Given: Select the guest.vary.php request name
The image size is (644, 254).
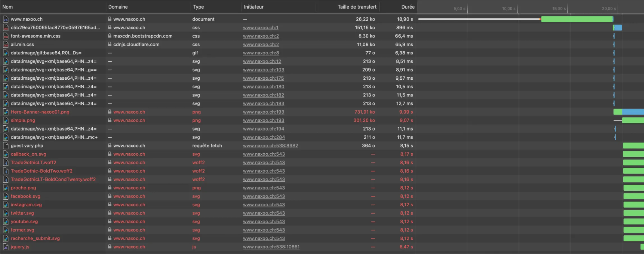Looking at the screenshot, I should point(27,146).
